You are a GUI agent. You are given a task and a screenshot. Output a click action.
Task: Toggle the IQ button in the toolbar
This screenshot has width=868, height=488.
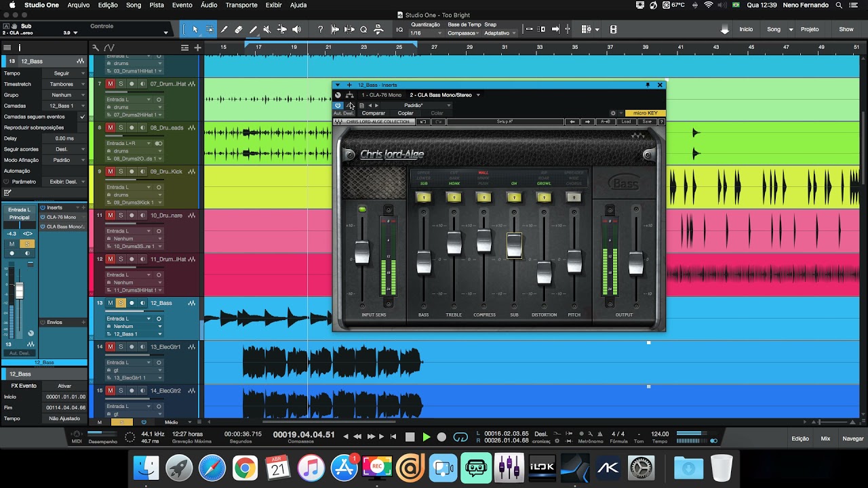(399, 30)
